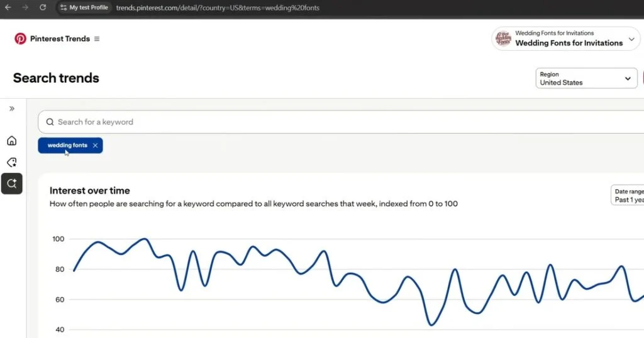Click the Wedding Fonts account avatar thumbnail
Image resolution: width=644 pixels, height=338 pixels.
tap(504, 38)
